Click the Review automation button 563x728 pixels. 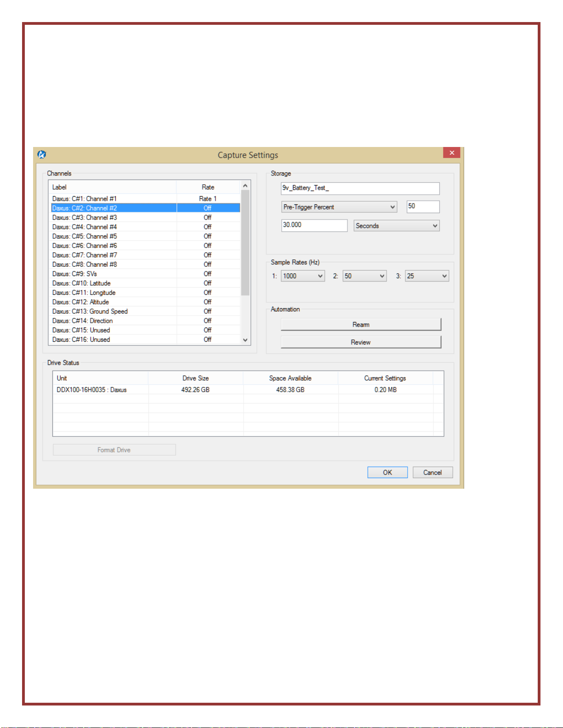[361, 342]
